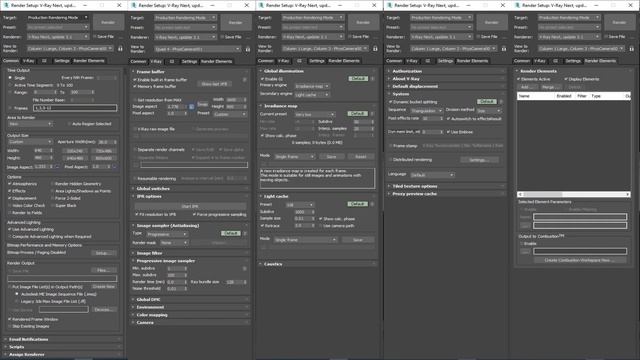Viewport: 640px width, 360px height.
Task: Click the Width spinner arrows in Output Size
Action: (x=51, y=151)
